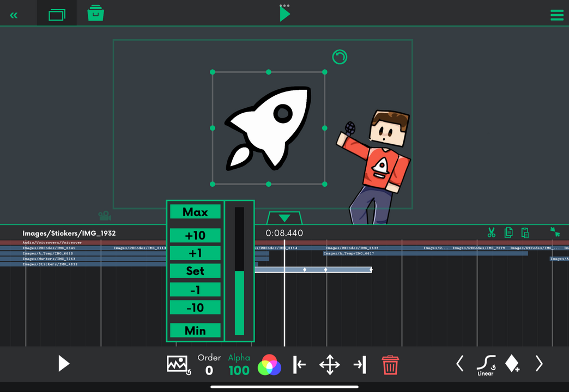Click the second keyframe diamond on selected clip
The image size is (569, 392).
(325, 269)
